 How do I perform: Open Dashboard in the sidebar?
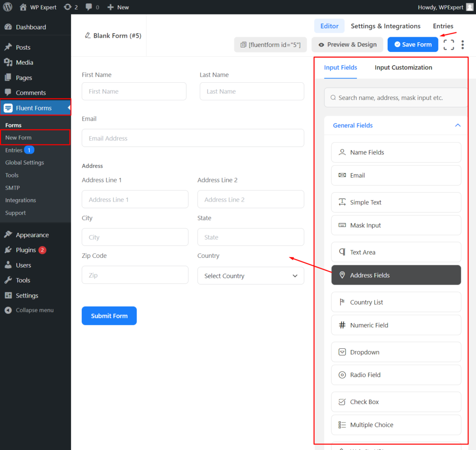[x=35, y=27]
